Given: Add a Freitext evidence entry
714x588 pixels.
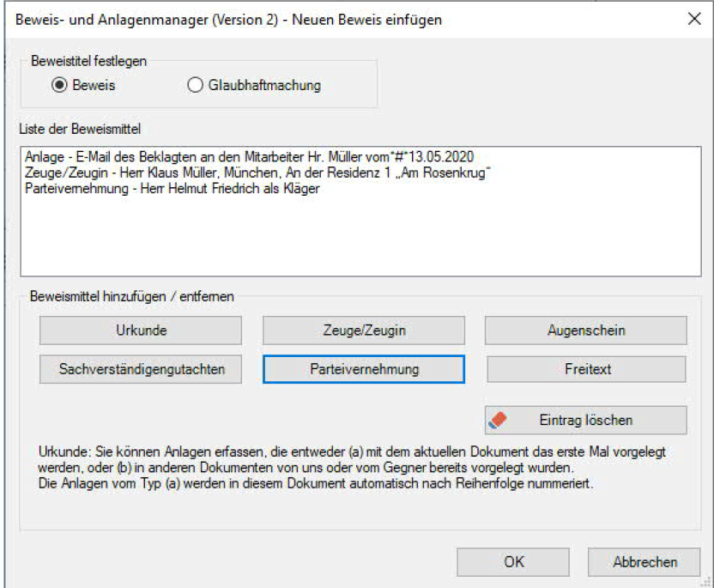Looking at the screenshot, I should [585, 369].
